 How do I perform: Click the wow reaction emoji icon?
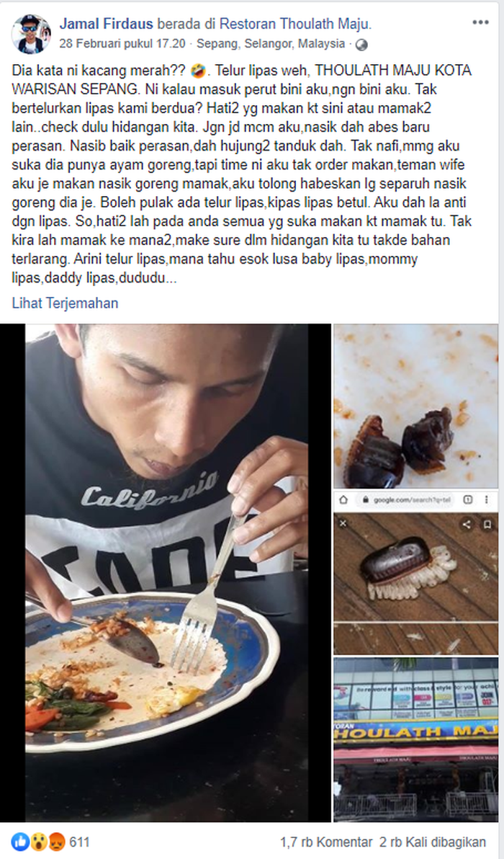pyautogui.click(x=39, y=842)
